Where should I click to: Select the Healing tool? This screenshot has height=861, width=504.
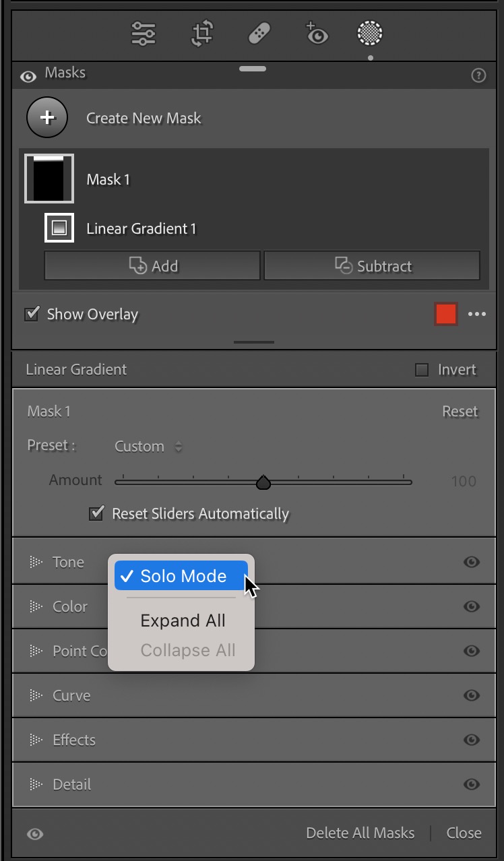coord(259,33)
